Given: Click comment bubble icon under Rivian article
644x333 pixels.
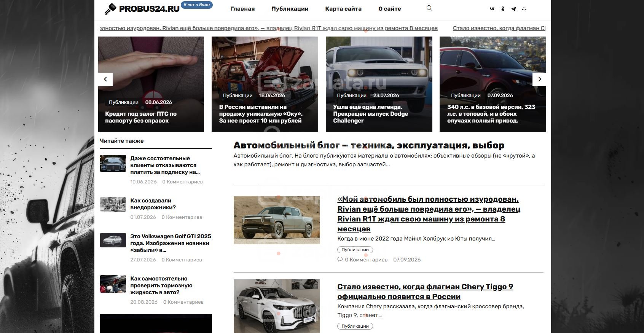Looking at the screenshot, I should (x=340, y=259).
